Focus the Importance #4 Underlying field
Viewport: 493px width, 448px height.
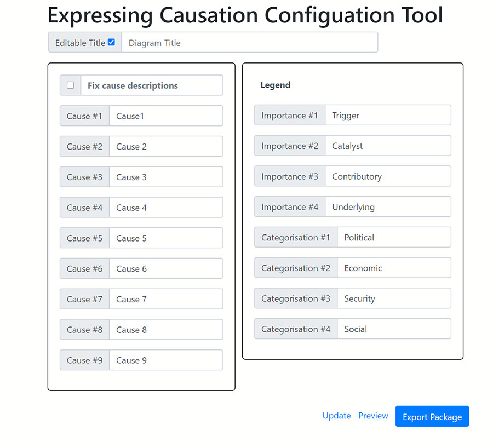pyautogui.click(x=387, y=207)
